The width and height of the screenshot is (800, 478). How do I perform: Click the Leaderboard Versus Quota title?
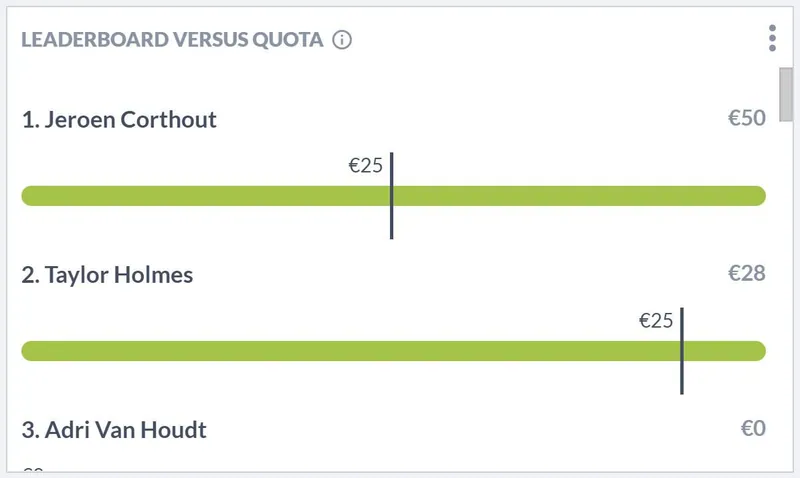[x=172, y=39]
